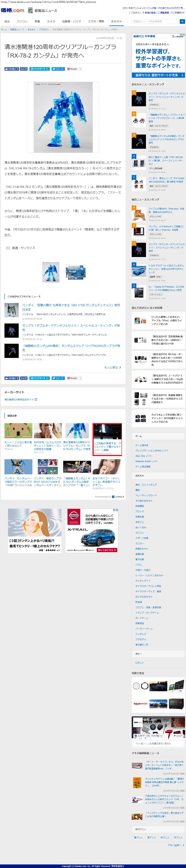The width and height of the screenshot is (186, 868).
Task: Open the main clear blue Gundam image
Action: pyautogui.click(x=63, y=117)
